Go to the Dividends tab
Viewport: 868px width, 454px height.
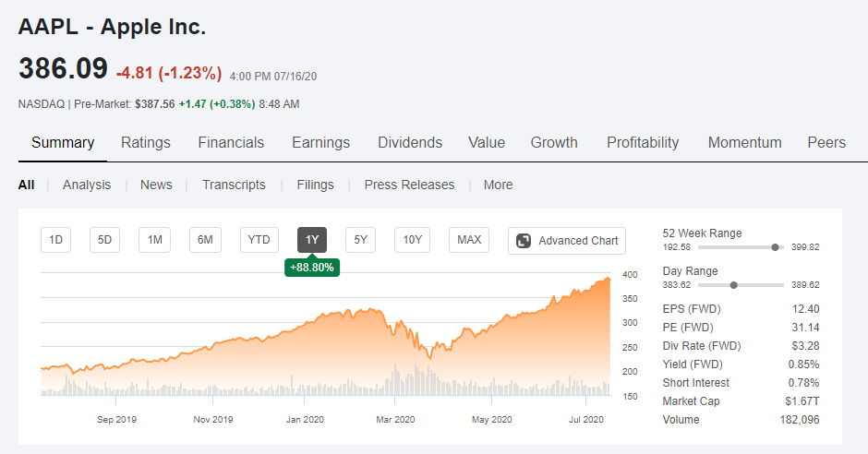point(410,142)
